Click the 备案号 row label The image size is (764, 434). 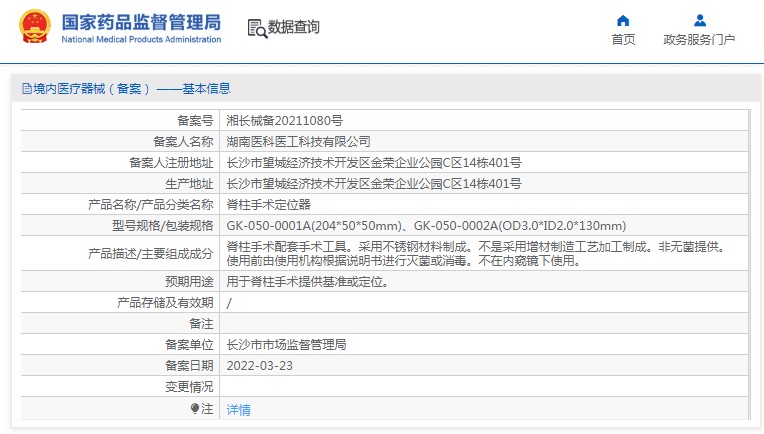click(195, 120)
